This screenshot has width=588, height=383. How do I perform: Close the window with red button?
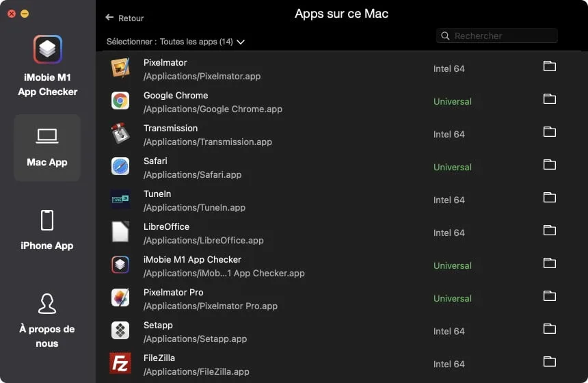click(x=12, y=14)
